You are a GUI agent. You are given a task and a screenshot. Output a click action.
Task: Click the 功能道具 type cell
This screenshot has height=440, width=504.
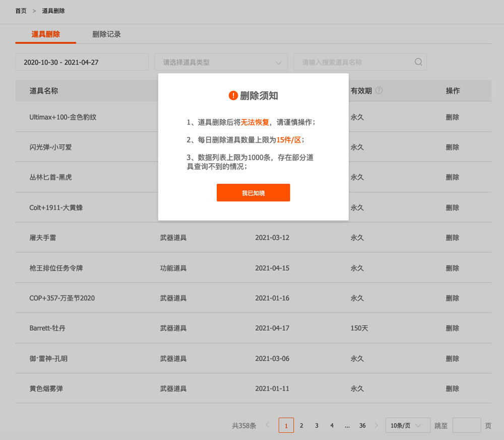173,268
